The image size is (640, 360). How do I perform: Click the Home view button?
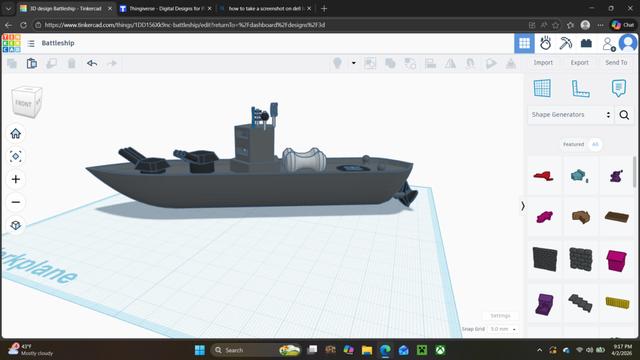16,133
